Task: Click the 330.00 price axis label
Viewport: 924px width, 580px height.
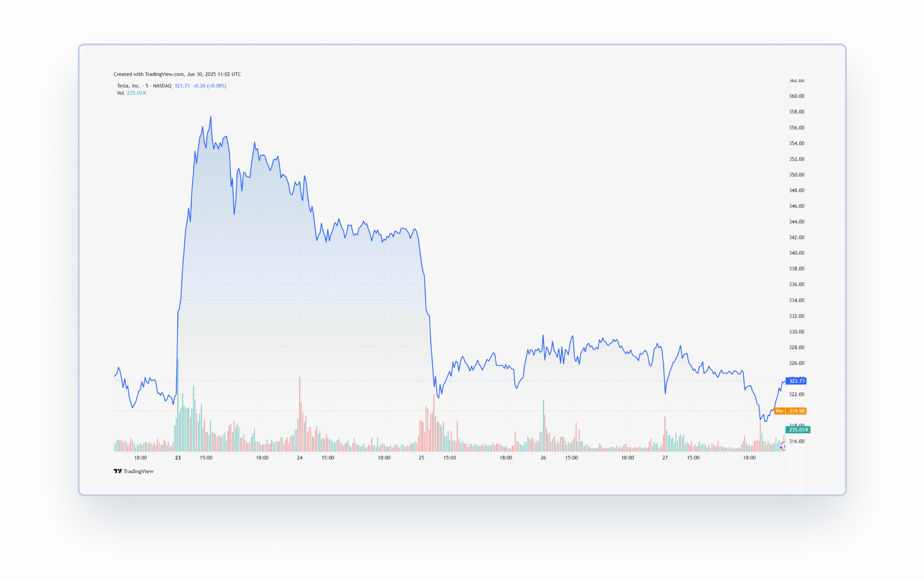Action: (796, 332)
